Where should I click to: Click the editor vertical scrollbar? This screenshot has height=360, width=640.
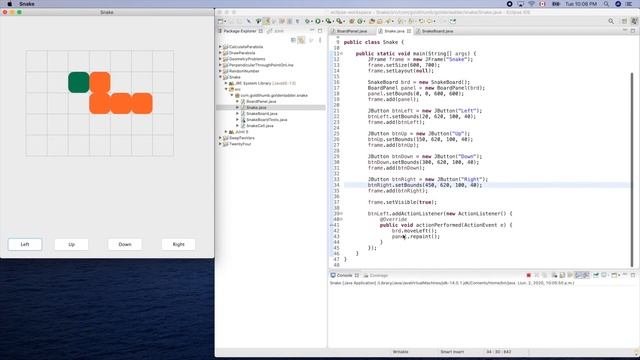[632, 169]
